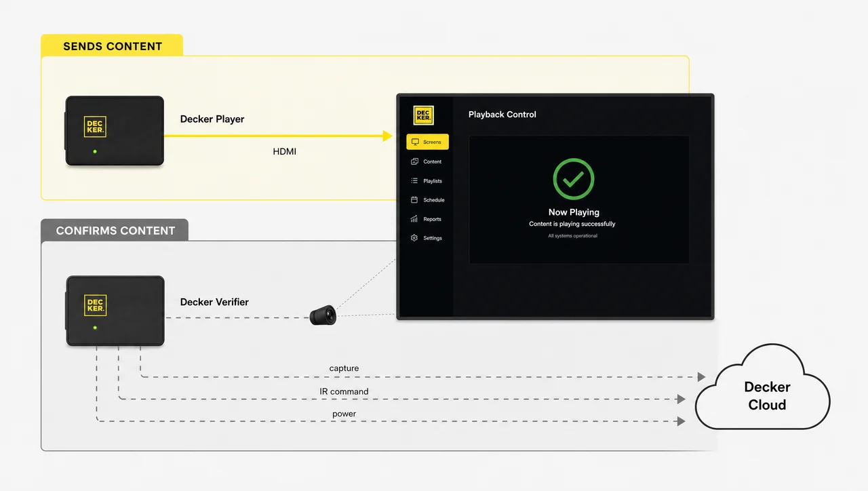
Task: Click the IR command label
Action: [344, 391]
